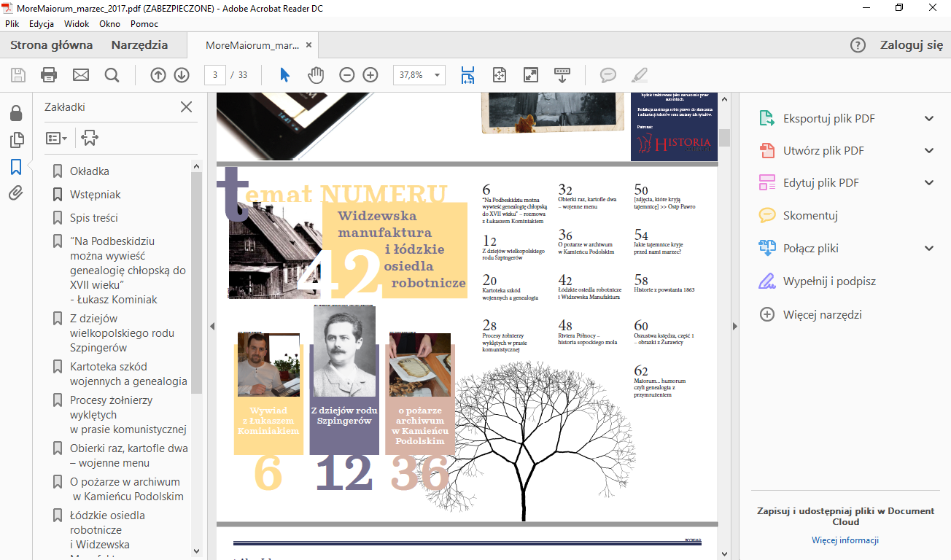
Task: Open the Attachments paperclip panel
Action: pos(16,193)
